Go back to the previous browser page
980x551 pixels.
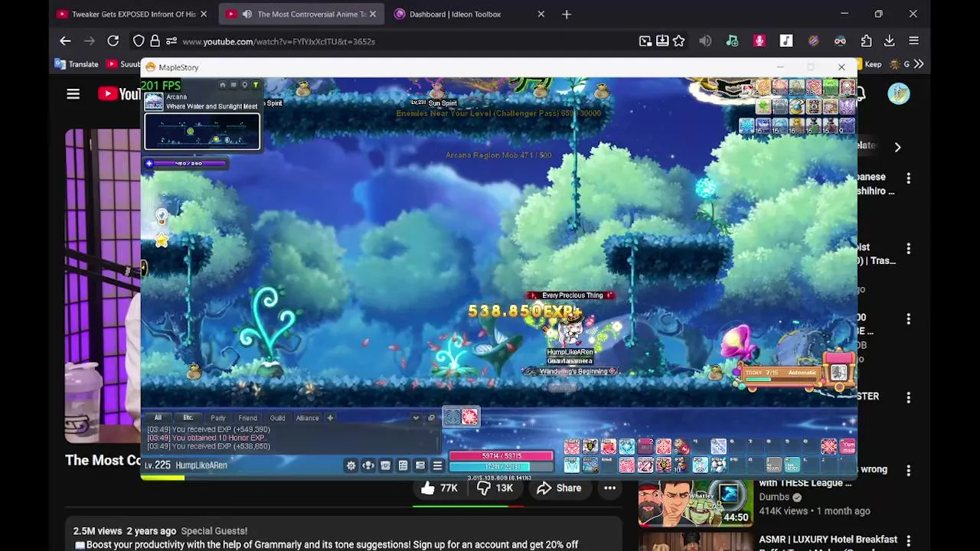(65, 41)
